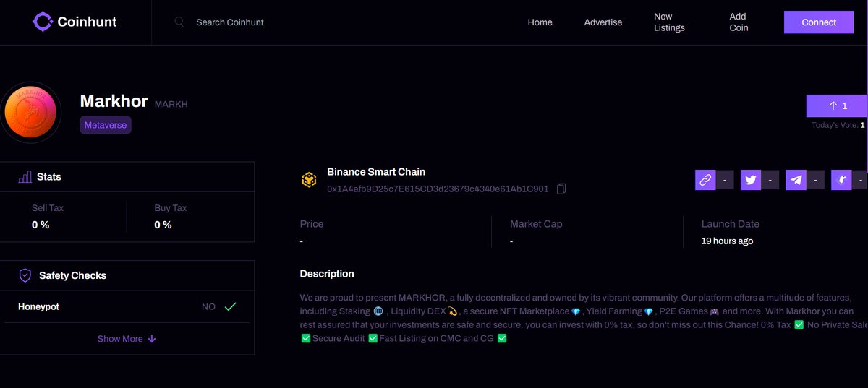
Task: Click the Buy Tax label
Action: click(171, 208)
